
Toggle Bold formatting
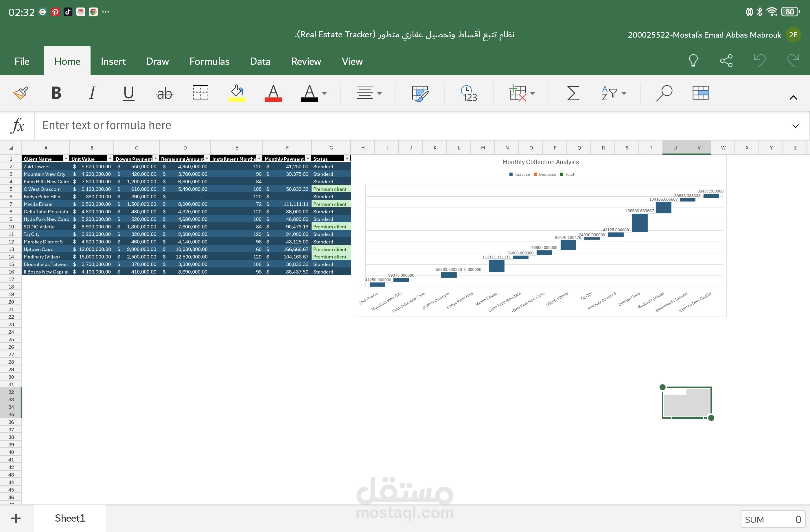tap(56, 93)
